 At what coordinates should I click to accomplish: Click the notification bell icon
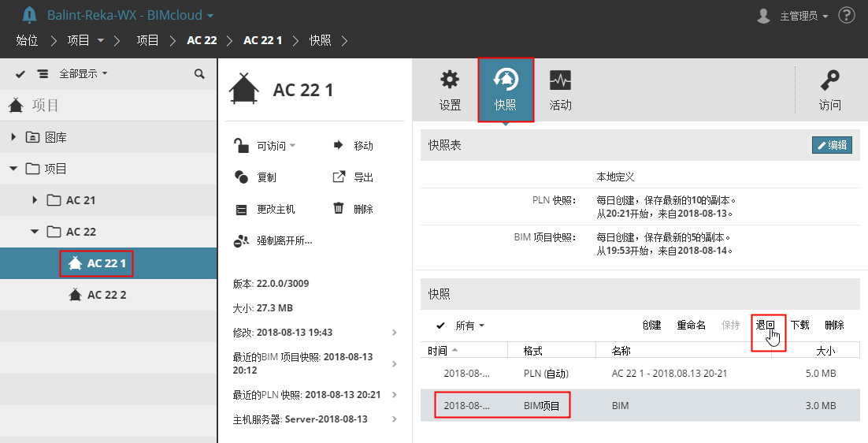(29, 15)
